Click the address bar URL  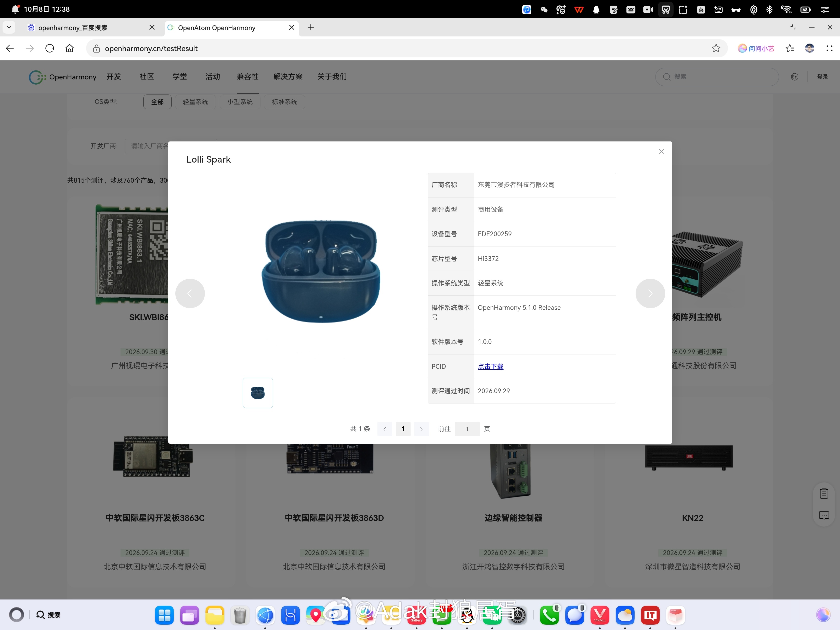point(151,48)
